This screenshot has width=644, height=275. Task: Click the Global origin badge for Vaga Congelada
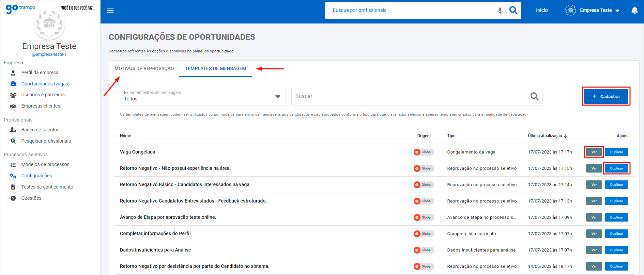click(x=424, y=152)
